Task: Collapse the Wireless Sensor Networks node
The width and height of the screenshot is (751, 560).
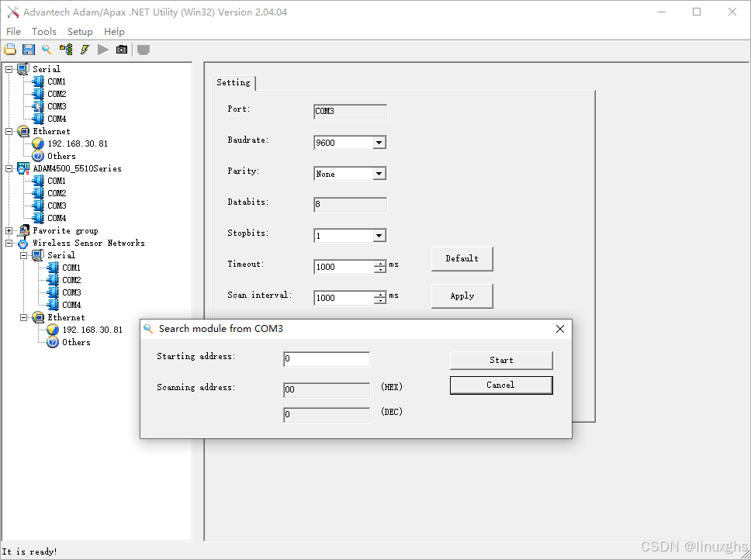Action: (9, 243)
